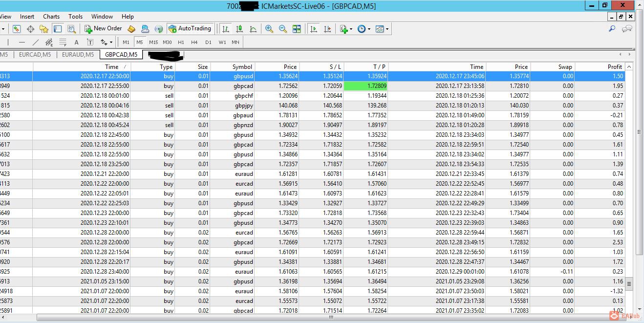Select the W1 timeframe

pyautogui.click(x=222, y=42)
